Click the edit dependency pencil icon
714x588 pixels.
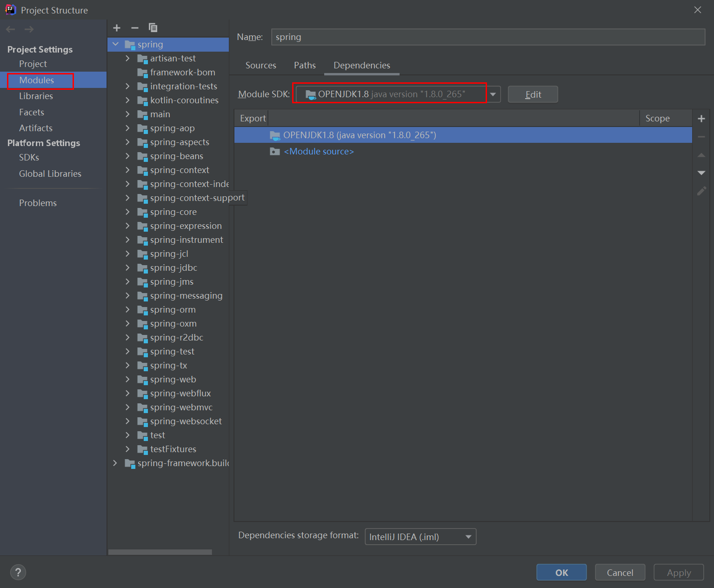click(x=701, y=191)
